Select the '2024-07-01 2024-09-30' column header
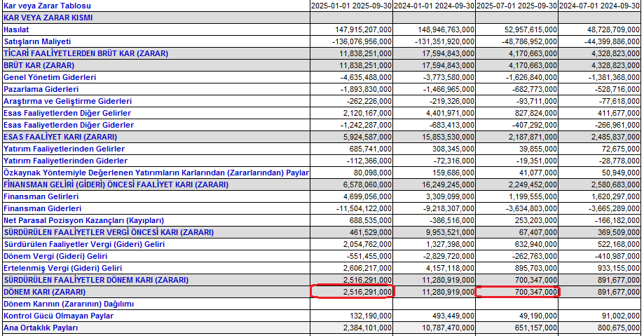Image resolution: width=644 pixels, height=336 pixels. click(601, 6)
